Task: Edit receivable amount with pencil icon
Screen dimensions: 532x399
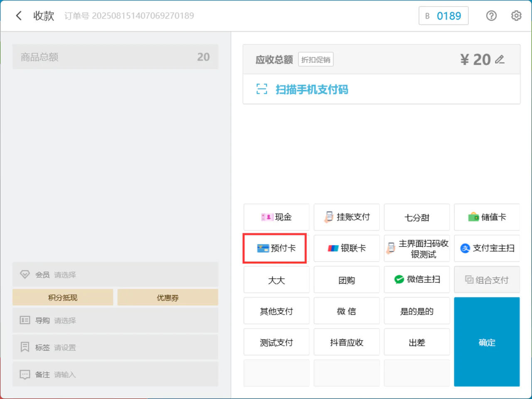Action: tap(500, 59)
